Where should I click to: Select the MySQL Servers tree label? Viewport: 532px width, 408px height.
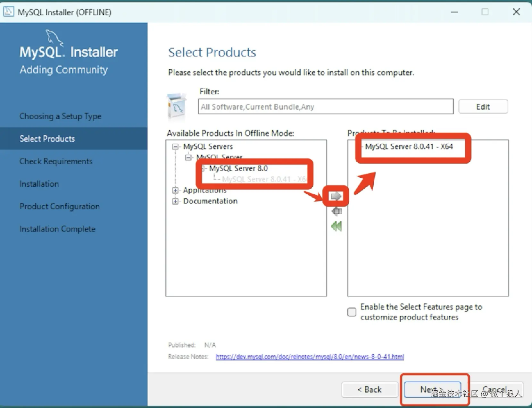pyautogui.click(x=208, y=147)
